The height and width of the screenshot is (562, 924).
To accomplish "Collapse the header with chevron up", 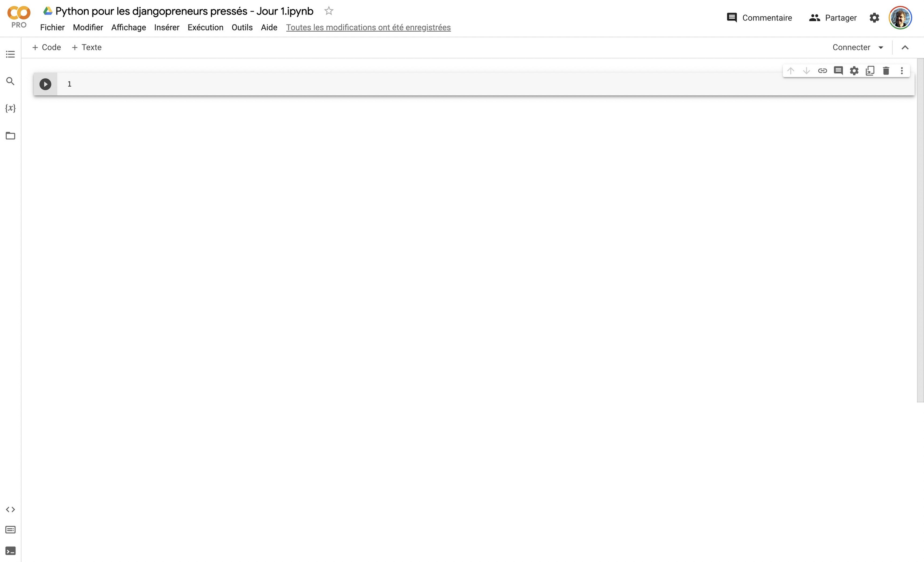I will pyautogui.click(x=905, y=47).
